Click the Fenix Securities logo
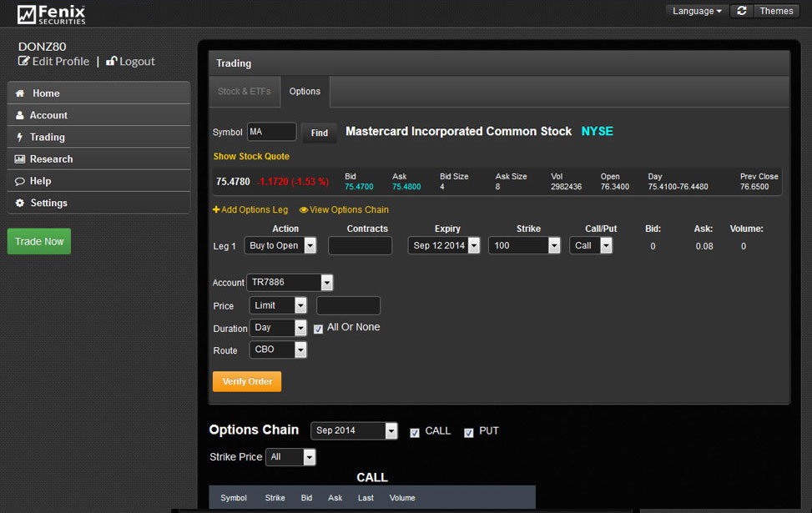Viewport: 812px width, 513px height. (51, 14)
